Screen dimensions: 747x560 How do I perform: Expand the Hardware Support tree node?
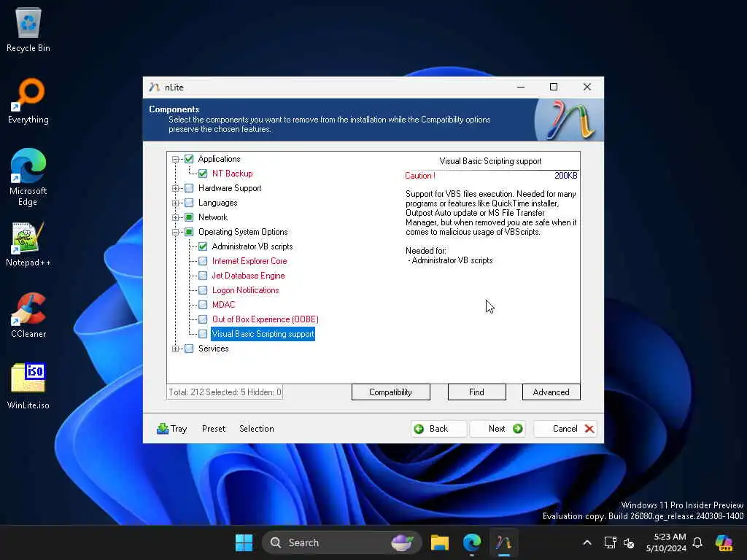[175, 188]
